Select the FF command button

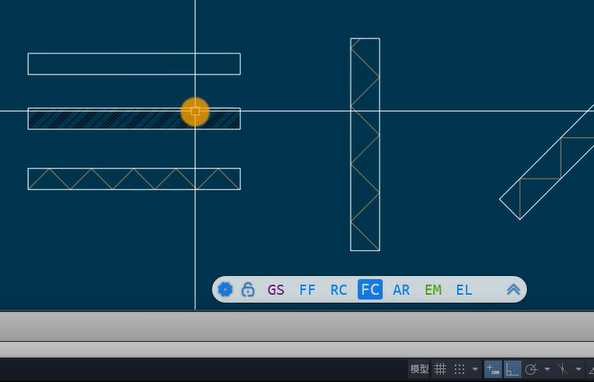point(307,290)
